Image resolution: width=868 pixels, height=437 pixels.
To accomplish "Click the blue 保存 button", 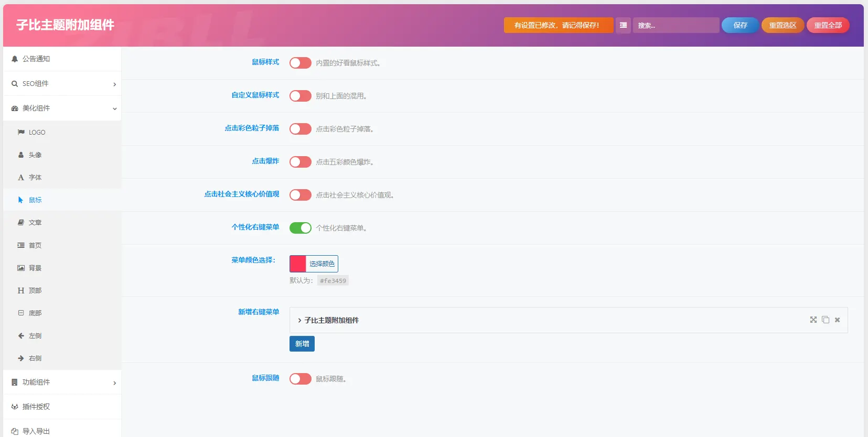I will (740, 25).
